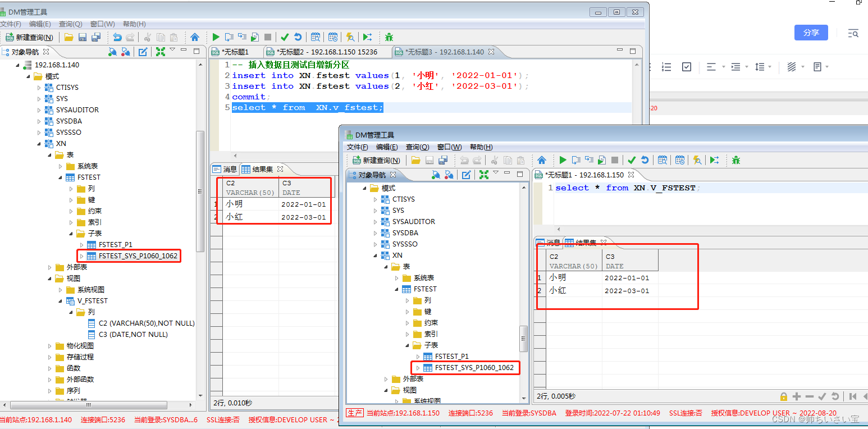
Task: Click commit checkmark in front window toolbar
Action: [x=632, y=161]
